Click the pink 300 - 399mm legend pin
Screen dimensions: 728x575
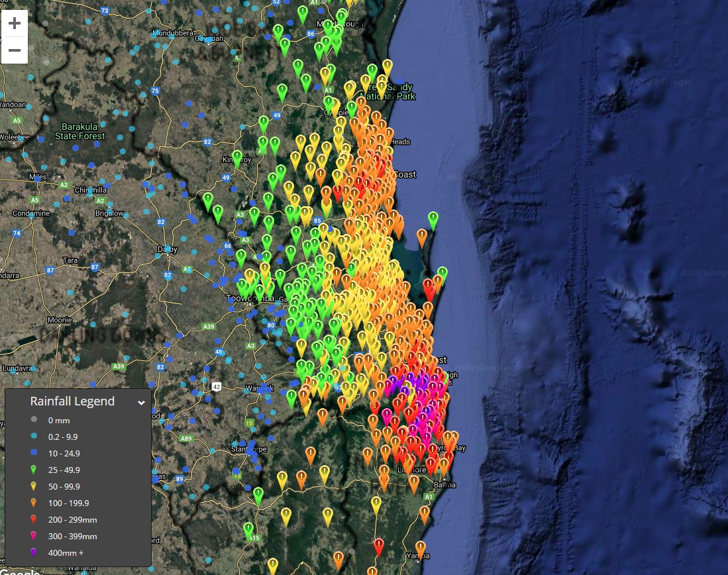coord(33,536)
